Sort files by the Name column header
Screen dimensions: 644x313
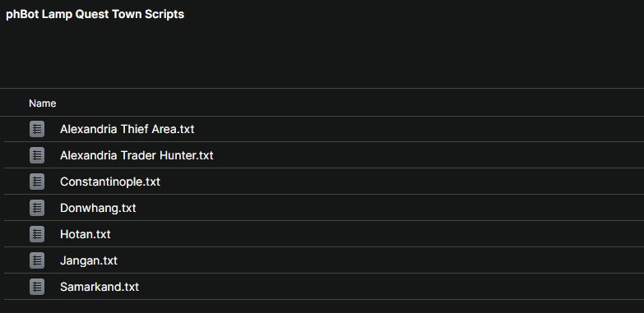pyautogui.click(x=42, y=104)
